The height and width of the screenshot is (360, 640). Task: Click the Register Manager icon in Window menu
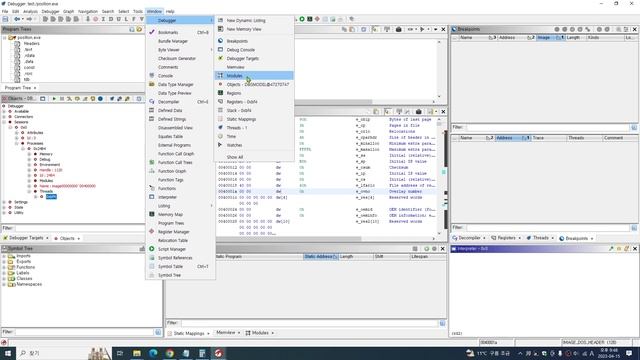(x=152, y=231)
